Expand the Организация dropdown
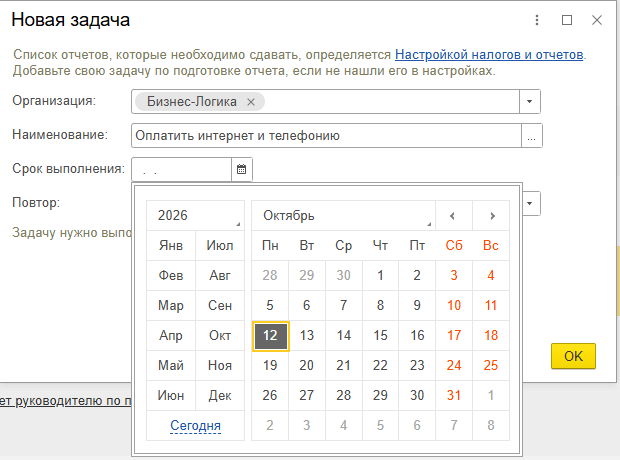The image size is (620, 460). click(529, 102)
